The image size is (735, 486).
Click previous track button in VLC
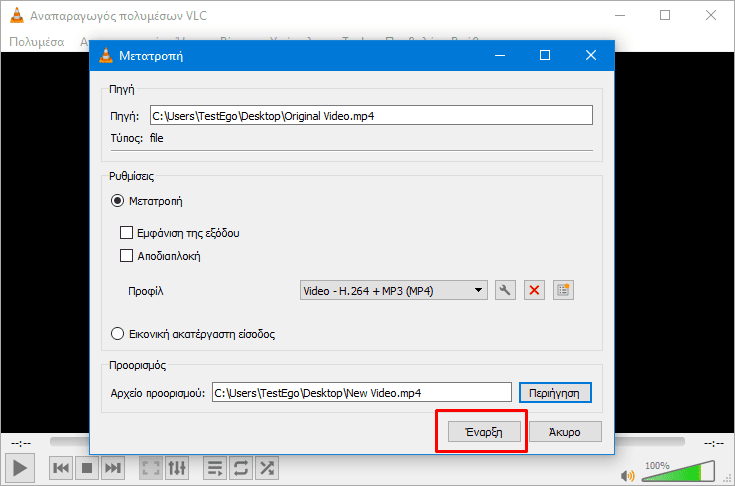(x=61, y=468)
